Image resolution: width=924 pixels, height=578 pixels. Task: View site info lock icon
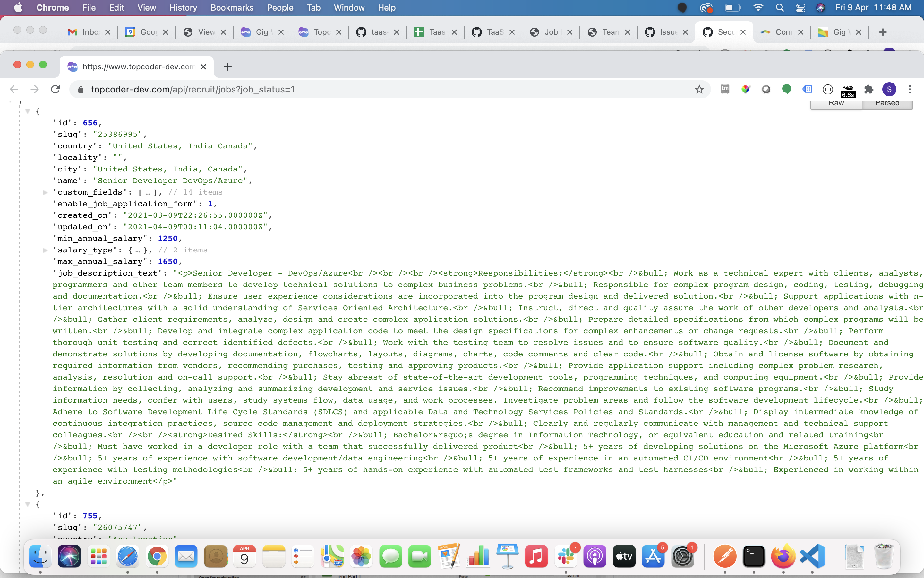pyautogui.click(x=81, y=89)
